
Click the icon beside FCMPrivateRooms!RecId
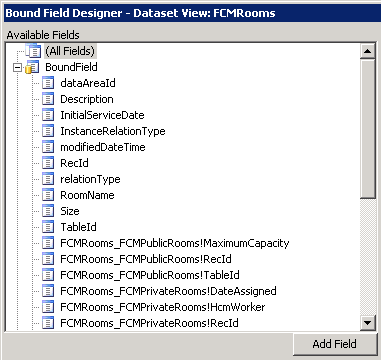[48, 323]
